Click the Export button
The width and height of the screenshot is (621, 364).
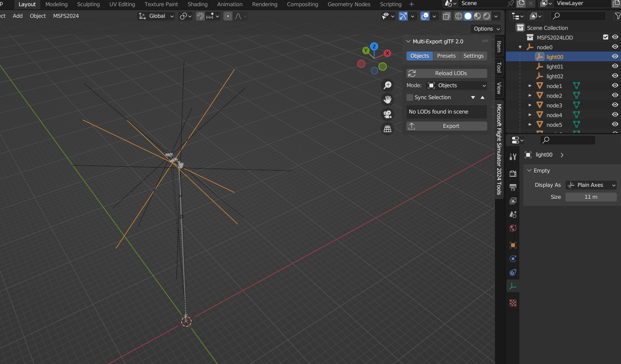tap(447, 126)
